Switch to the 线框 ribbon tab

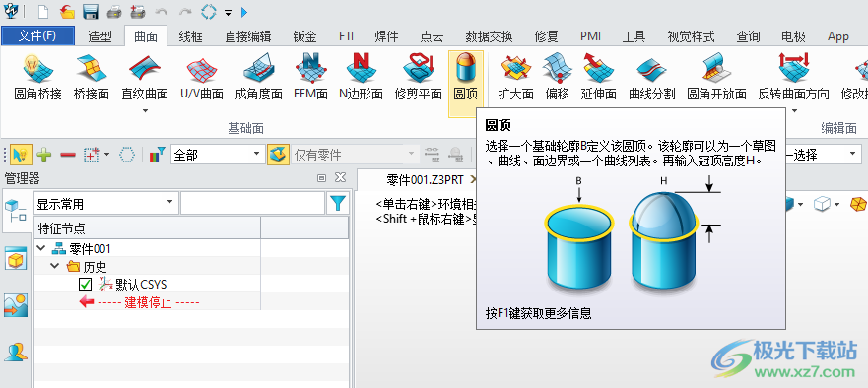coord(191,36)
